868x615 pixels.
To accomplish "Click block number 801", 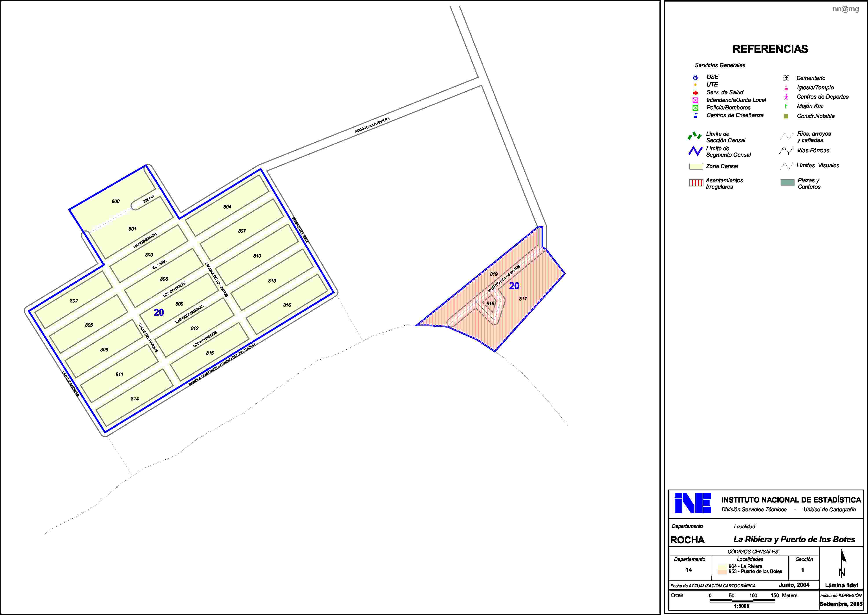I will 132,229.
